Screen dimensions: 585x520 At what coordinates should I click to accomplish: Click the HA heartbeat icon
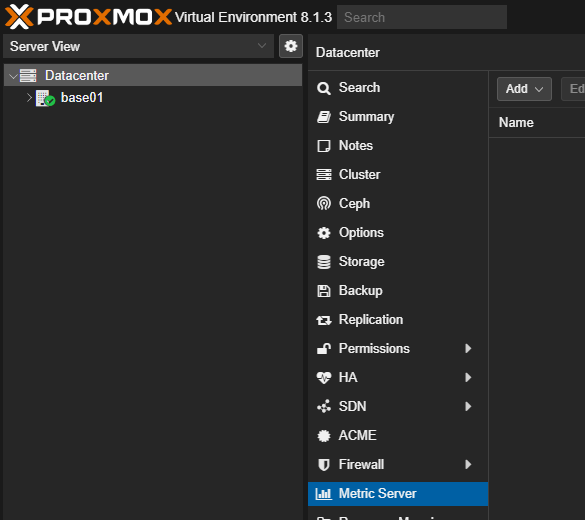coord(323,378)
